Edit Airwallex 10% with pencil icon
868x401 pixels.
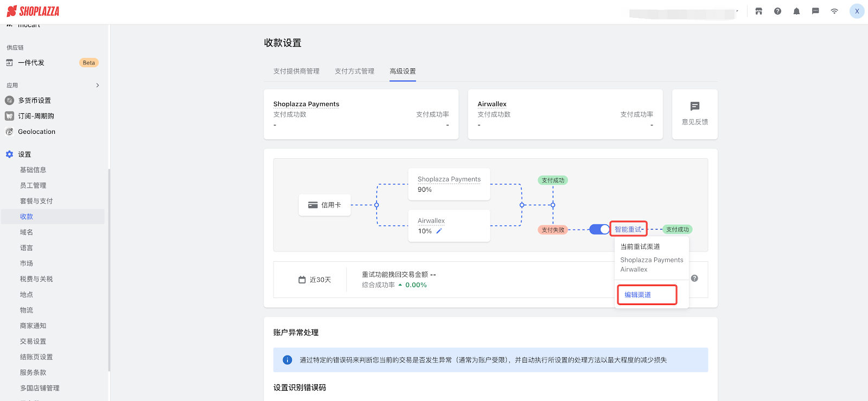(439, 231)
